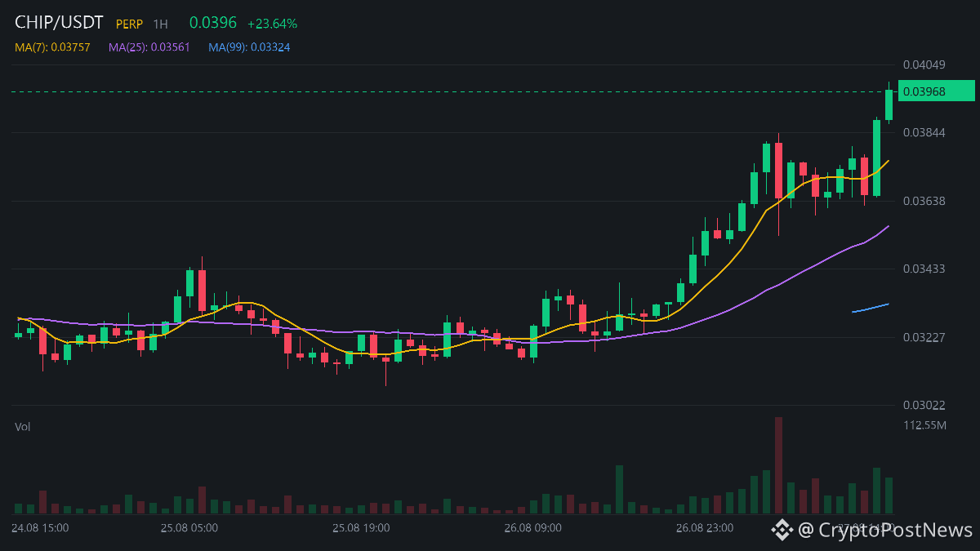Click the CHIP/USDT pair title

(x=59, y=23)
